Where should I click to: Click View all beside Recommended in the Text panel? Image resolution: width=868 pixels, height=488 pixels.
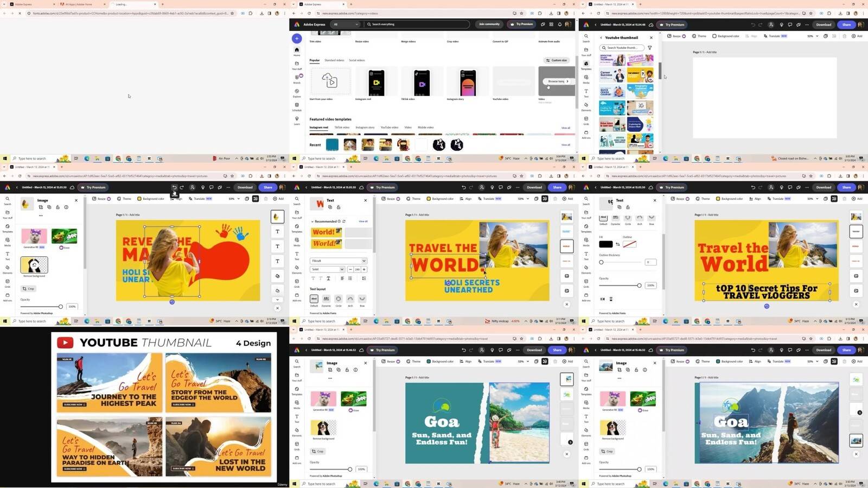tap(363, 221)
